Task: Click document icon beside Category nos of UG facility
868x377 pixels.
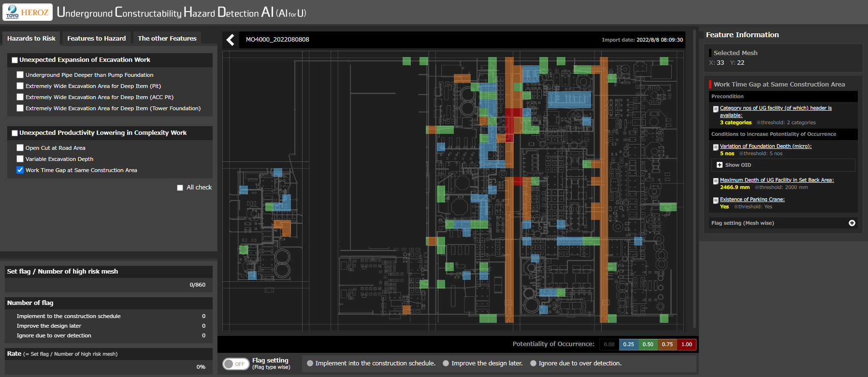Action: pos(716,109)
